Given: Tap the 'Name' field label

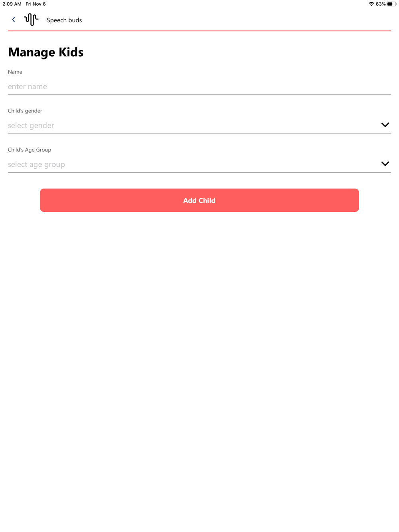Looking at the screenshot, I should (x=15, y=72).
